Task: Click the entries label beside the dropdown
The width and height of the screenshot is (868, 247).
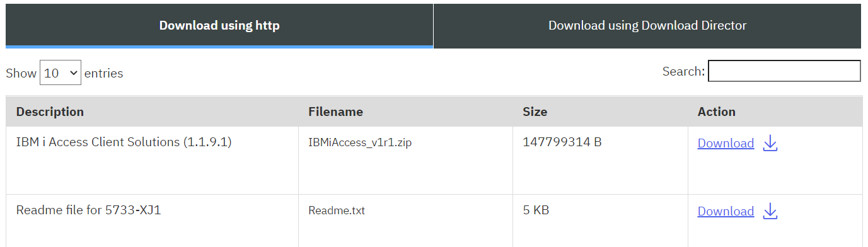Action: click(x=103, y=73)
